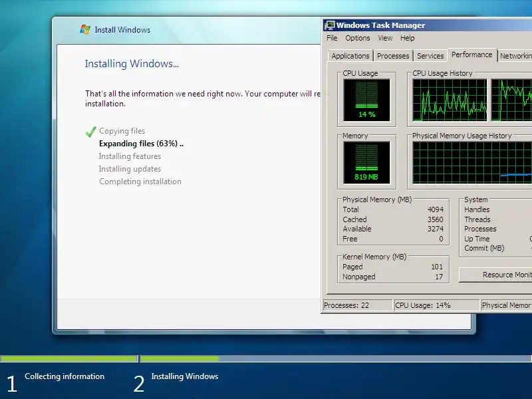Click the Installing Windows progress bar
Image resolution: width=532 pixels, height=399 pixels.
tap(336, 358)
